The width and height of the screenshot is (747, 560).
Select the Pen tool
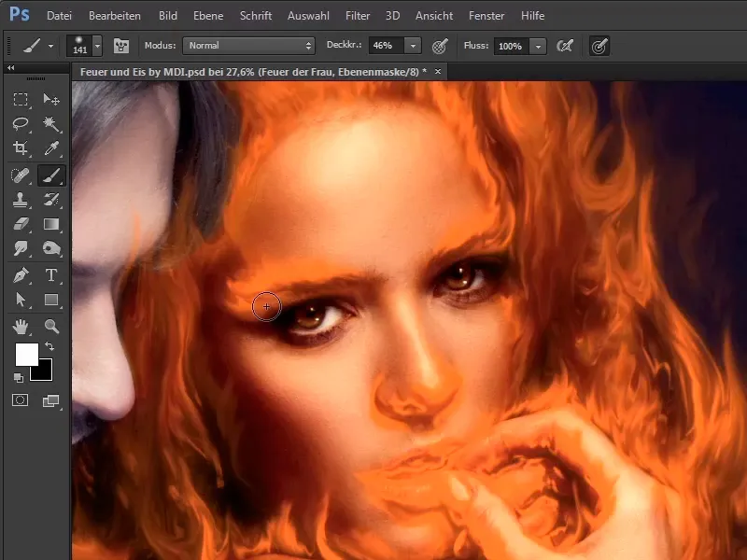tap(20, 275)
